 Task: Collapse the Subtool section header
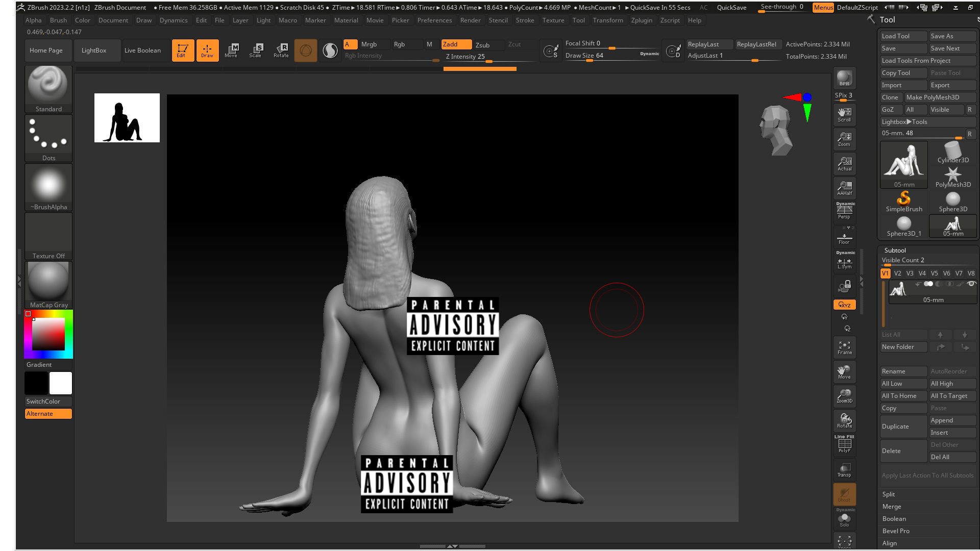[x=895, y=250]
